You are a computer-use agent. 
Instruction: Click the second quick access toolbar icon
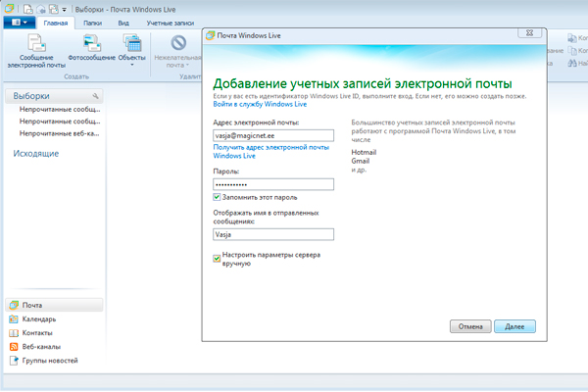click(40, 9)
